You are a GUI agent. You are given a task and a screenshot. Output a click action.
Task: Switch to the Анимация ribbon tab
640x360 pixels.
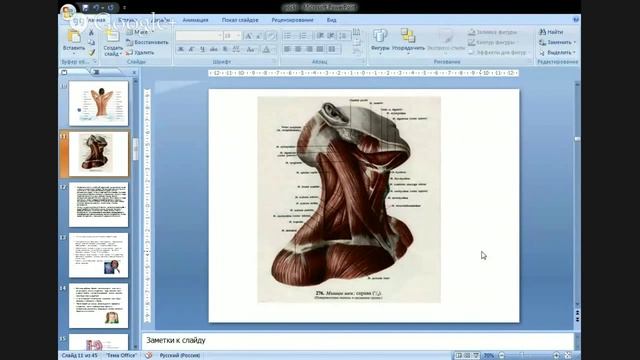tap(196, 20)
